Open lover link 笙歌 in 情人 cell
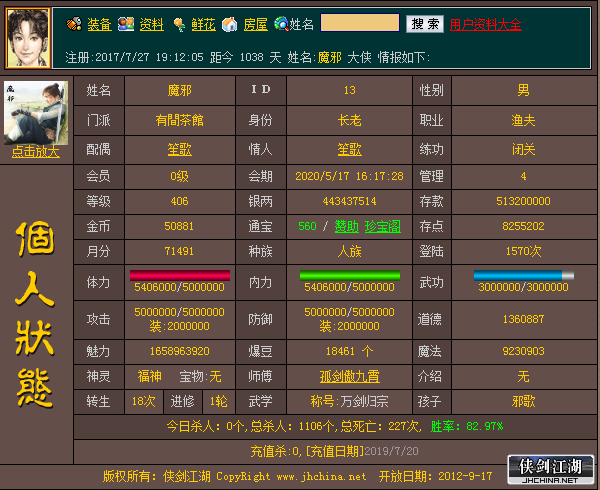The height and width of the screenshot is (490, 600). pos(349,150)
